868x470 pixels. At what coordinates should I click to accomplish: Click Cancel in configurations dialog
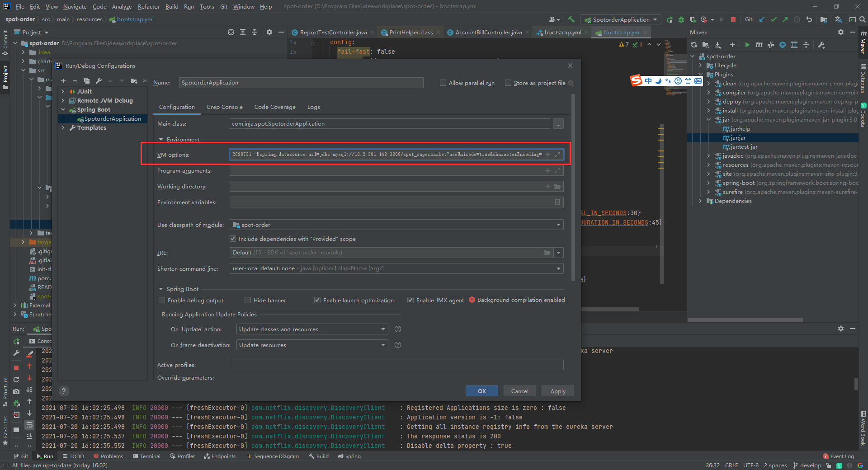tap(519, 391)
